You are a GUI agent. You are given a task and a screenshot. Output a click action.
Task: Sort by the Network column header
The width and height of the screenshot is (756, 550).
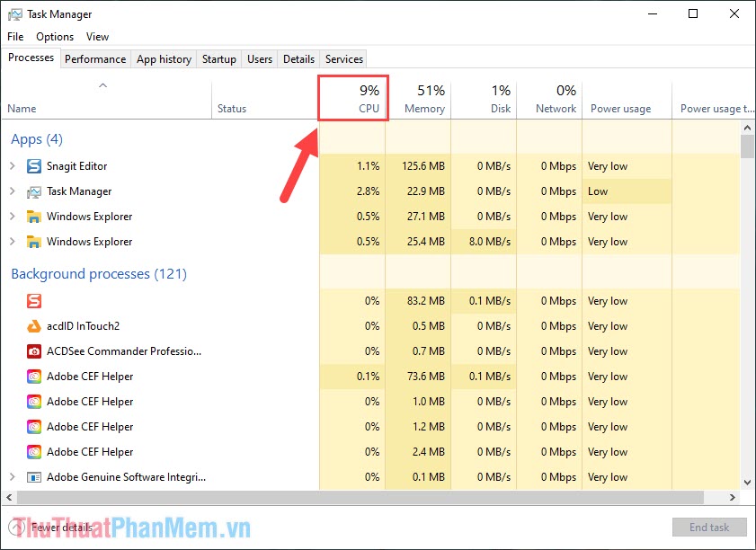tap(549, 99)
